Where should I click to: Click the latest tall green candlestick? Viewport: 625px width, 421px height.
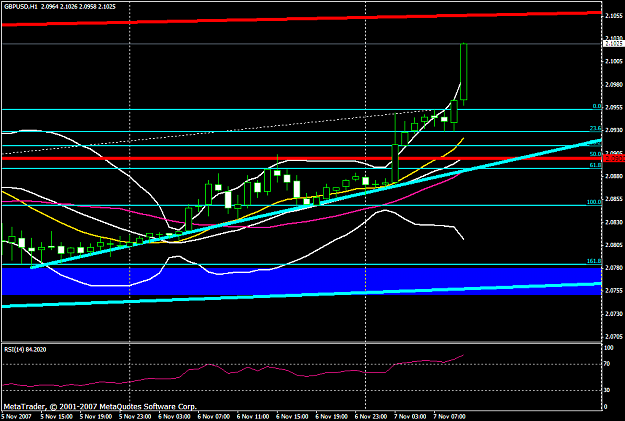[464, 71]
